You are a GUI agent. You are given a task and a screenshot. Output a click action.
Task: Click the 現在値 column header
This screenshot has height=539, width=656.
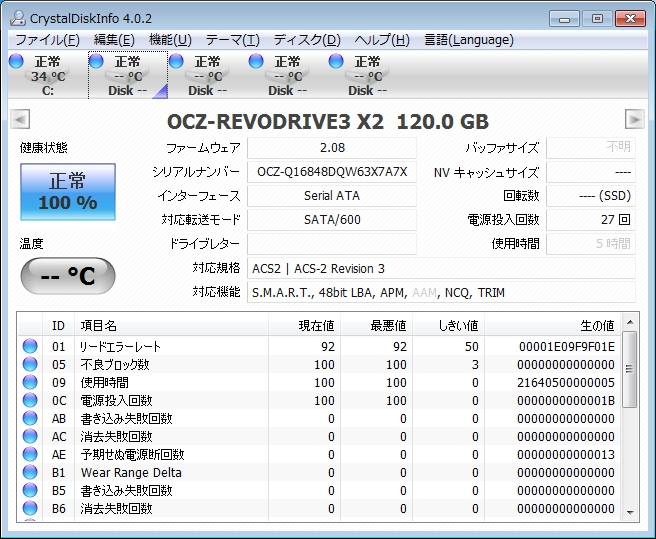tap(304, 325)
